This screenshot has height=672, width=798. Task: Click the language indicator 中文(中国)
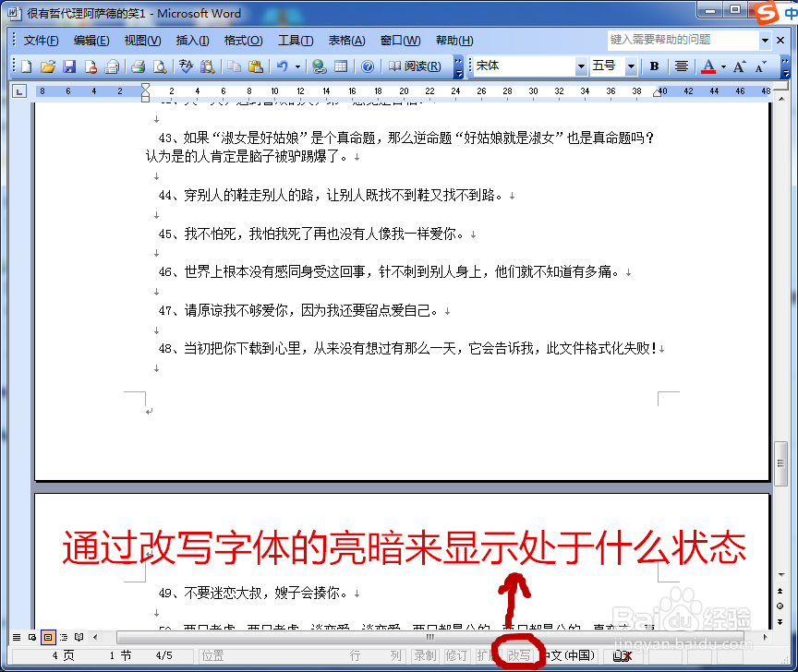coord(570,655)
